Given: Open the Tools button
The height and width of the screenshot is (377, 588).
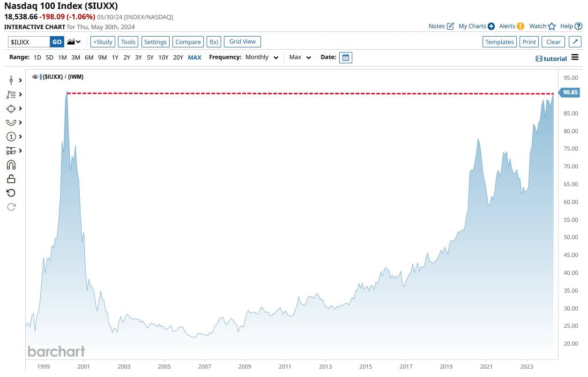Looking at the screenshot, I should (x=128, y=42).
